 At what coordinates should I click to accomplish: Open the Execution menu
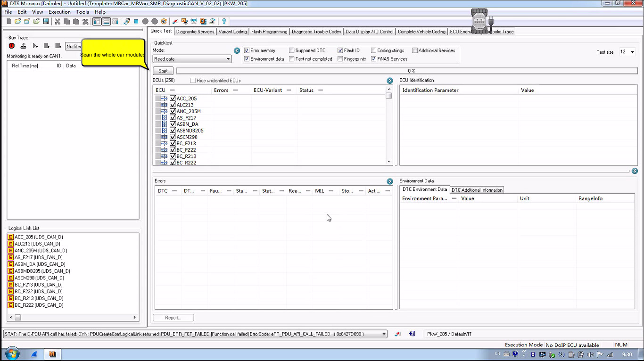[59, 12]
